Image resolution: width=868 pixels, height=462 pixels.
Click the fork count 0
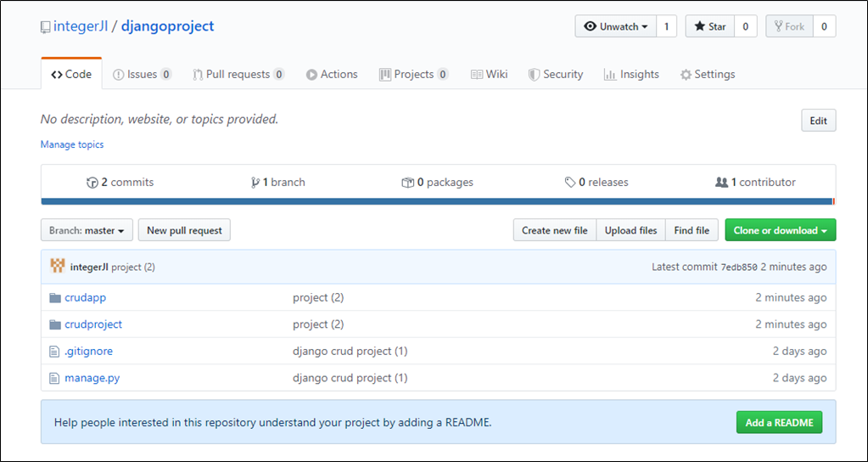click(824, 26)
